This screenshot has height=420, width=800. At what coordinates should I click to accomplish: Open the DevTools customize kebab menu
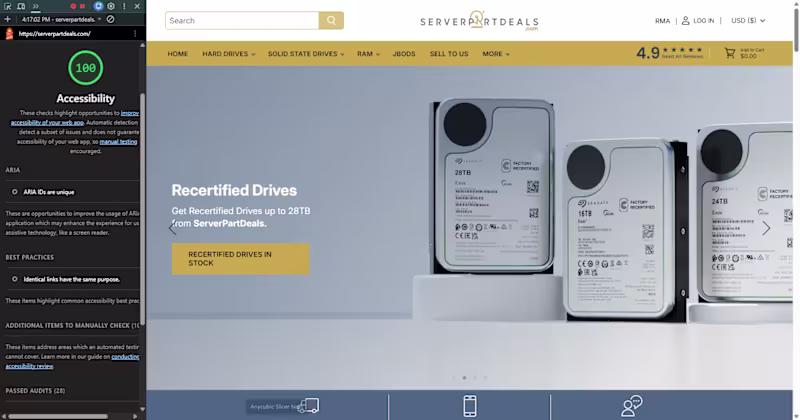click(x=124, y=6)
